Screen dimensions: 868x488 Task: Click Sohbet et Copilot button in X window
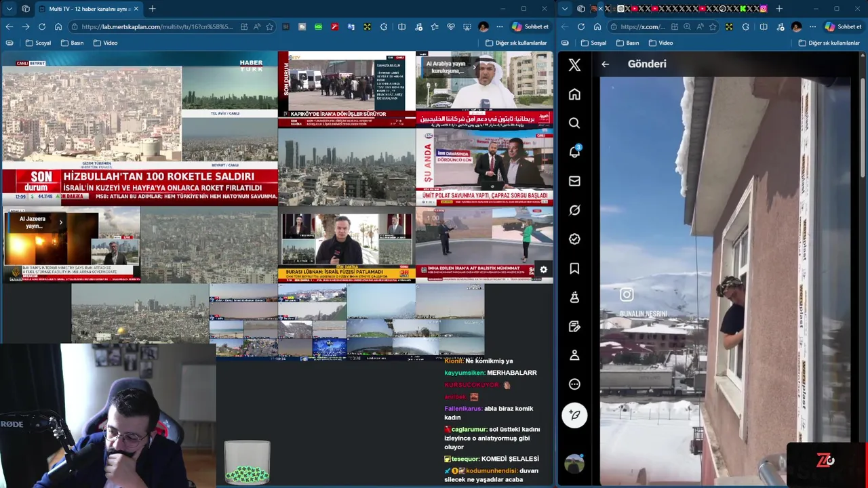(x=843, y=27)
